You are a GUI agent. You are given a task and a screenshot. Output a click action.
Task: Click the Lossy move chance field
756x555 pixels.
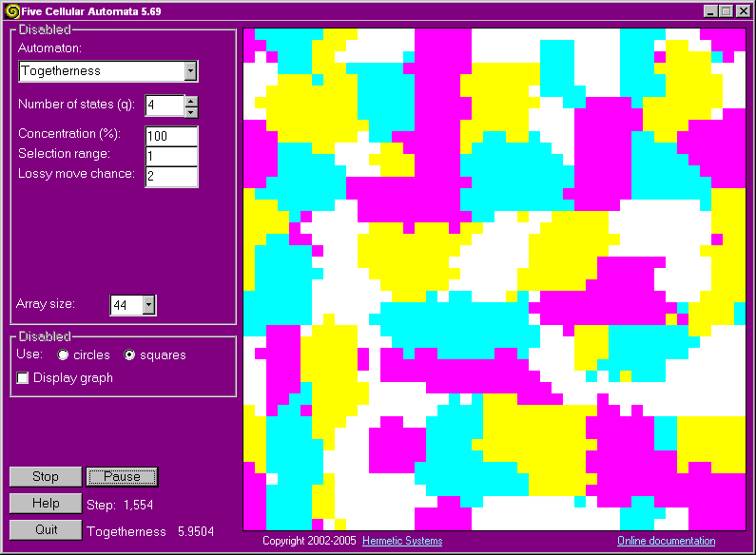[x=171, y=176]
